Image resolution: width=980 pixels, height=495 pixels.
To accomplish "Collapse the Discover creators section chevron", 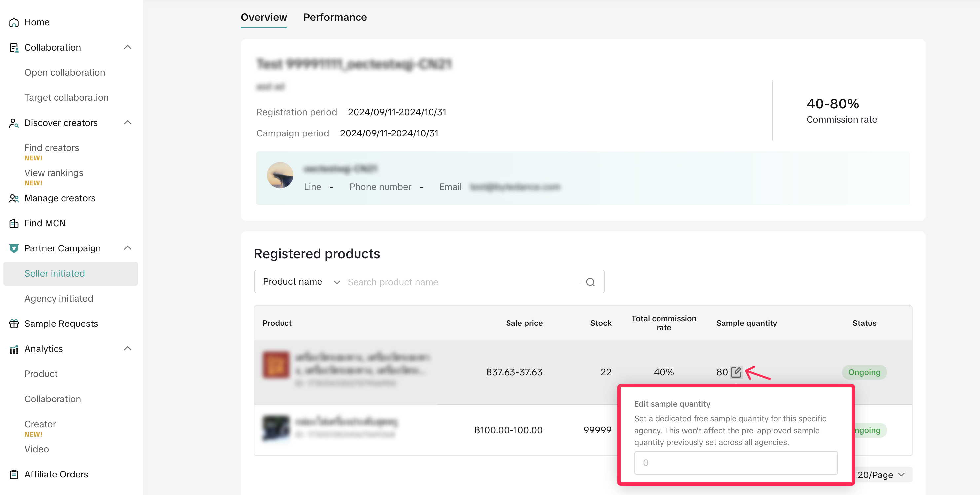I will click(128, 123).
